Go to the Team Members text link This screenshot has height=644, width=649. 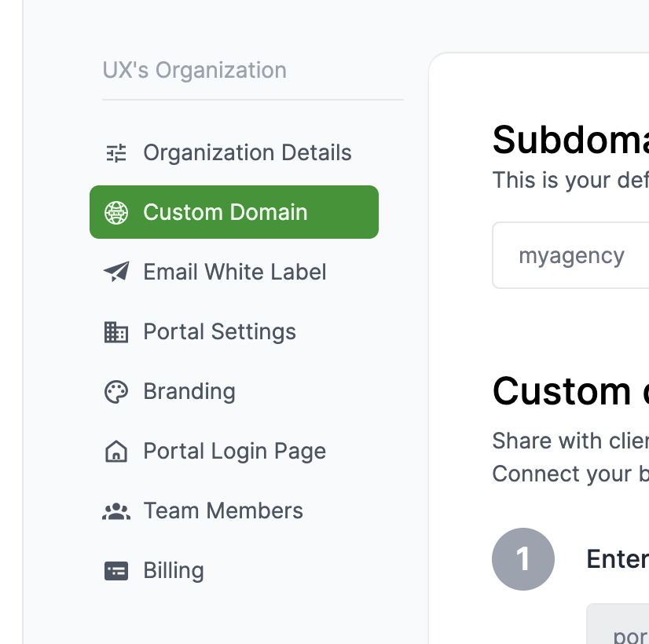pos(222,510)
